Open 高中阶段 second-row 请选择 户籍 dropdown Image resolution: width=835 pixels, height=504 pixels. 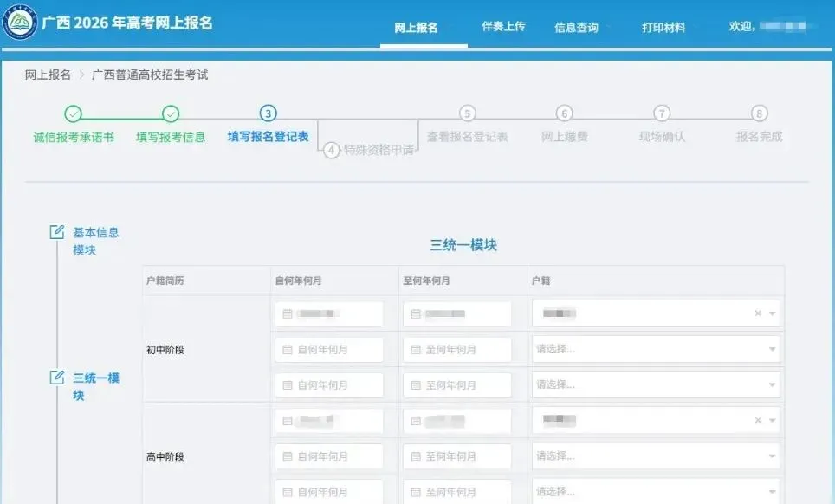pyautogui.click(x=656, y=456)
